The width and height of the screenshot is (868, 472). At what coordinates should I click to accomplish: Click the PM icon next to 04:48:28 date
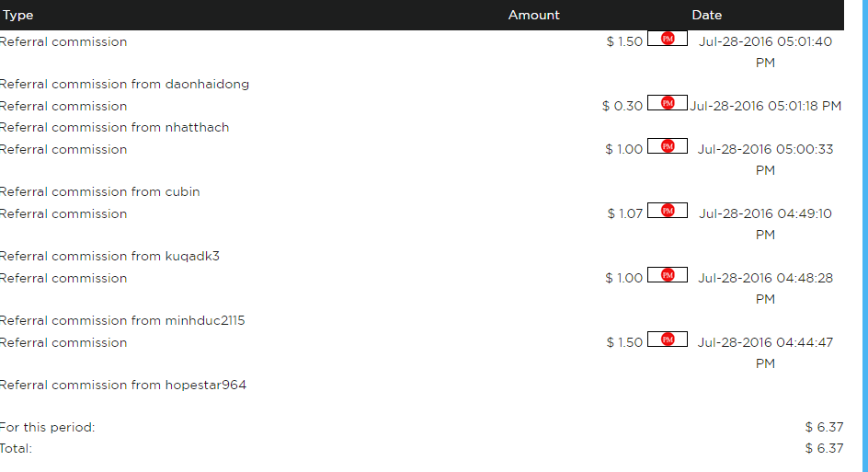(x=668, y=274)
